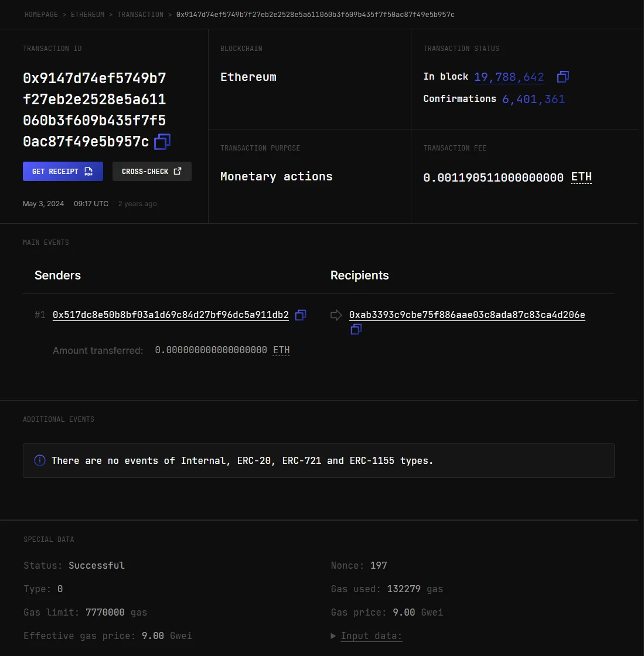Open the Cross-Check external link
Screen dimensions: 644x656
[152, 172]
